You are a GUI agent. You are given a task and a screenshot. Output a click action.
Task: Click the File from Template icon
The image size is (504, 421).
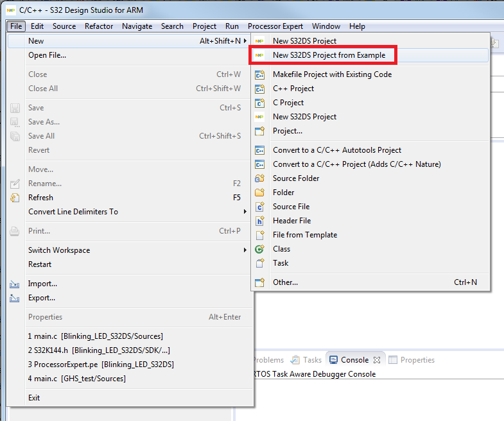[x=260, y=235]
